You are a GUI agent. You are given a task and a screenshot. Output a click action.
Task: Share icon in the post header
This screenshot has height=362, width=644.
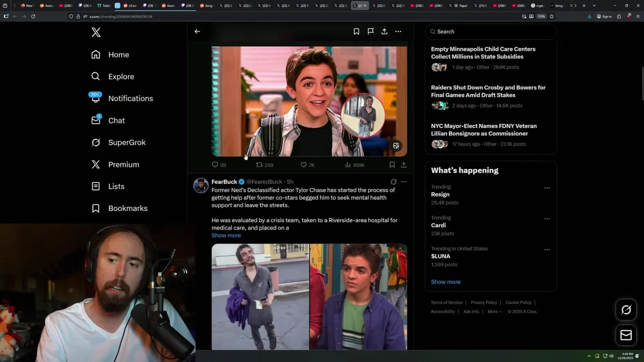click(x=384, y=31)
